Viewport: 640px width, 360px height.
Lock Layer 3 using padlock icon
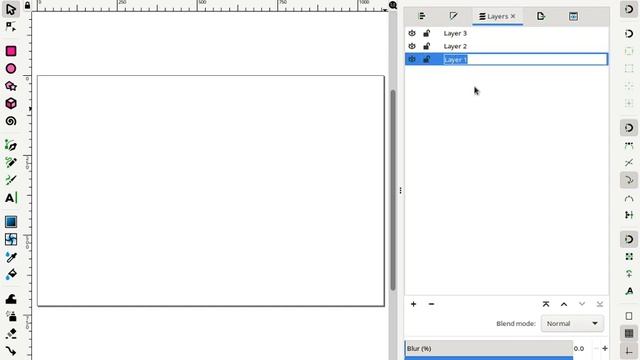[427, 33]
